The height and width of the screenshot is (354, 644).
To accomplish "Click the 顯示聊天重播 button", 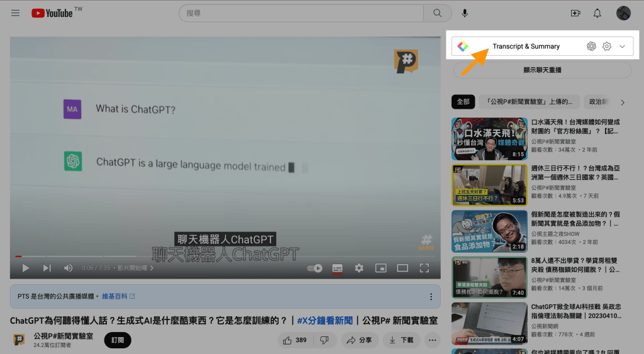I will (x=542, y=70).
